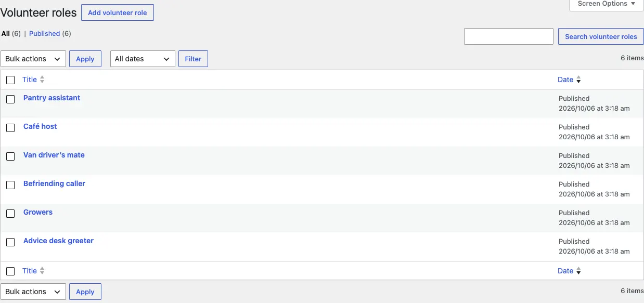Screen dimensions: 644x303
Task: Click the Published date of Befriending caller
Action: tap(594, 189)
